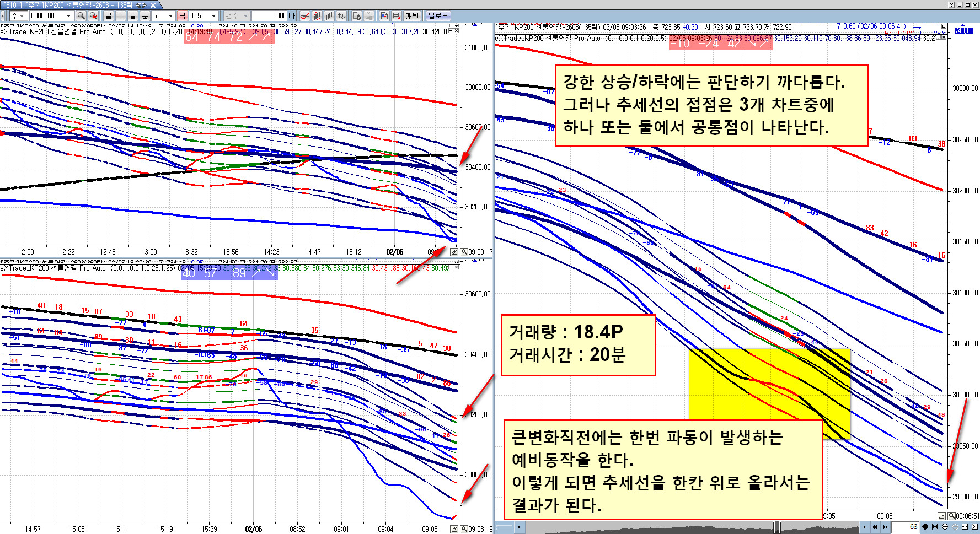The width and height of the screenshot is (980, 534).
Task: Click pencil draw icon in top-left chart
Action: [454, 252]
